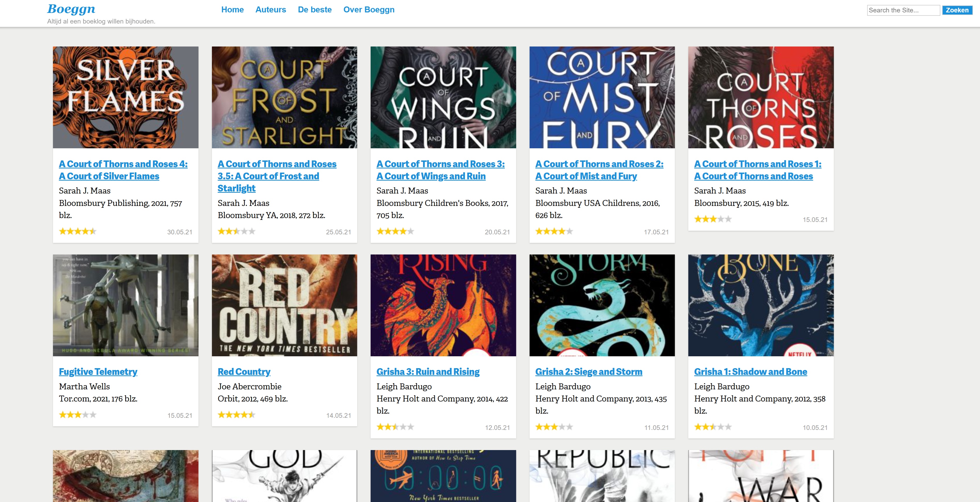Open the Over Boeggn menu item
This screenshot has height=502, width=980.
369,10
